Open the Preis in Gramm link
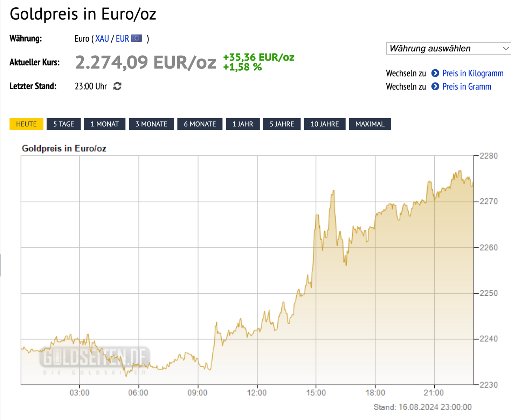 point(467,86)
